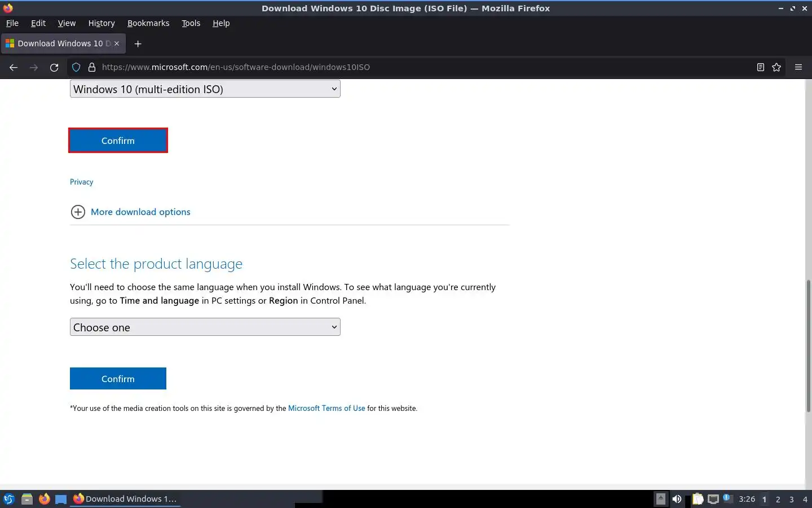The height and width of the screenshot is (508, 812).
Task: Click the blue desktop taskbar icon
Action: [61, 499]
